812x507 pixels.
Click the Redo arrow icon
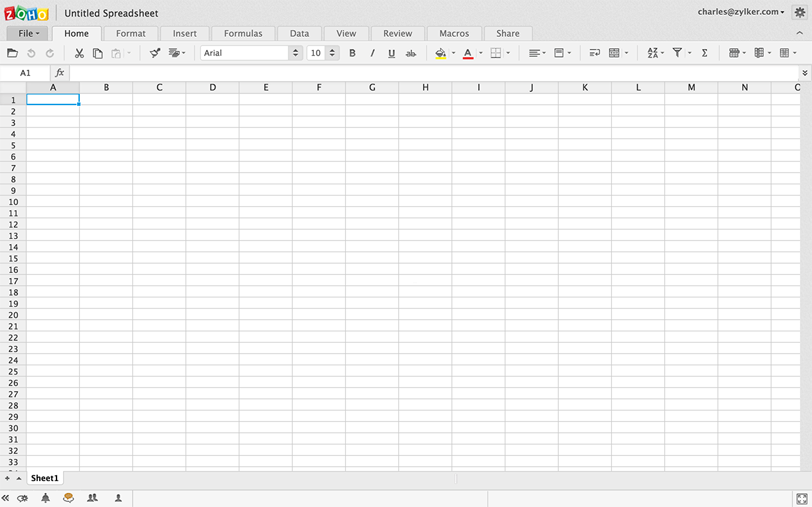pyautogui.click(x=49, y=53)
